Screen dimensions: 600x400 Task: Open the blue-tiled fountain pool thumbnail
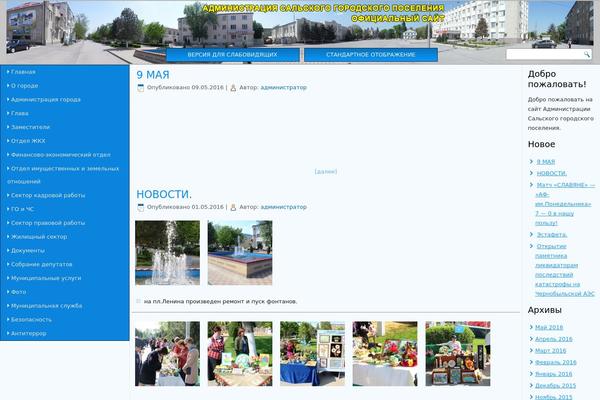click(240, 253)
